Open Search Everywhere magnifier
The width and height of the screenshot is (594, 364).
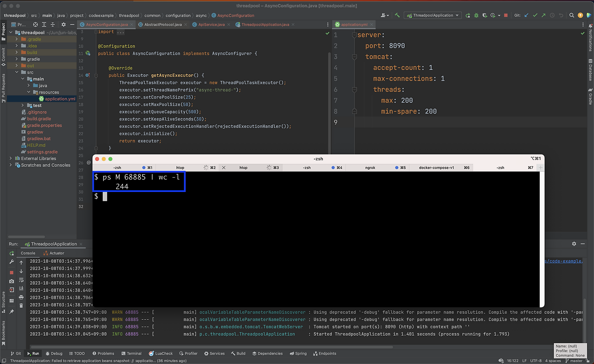point(572,15)
